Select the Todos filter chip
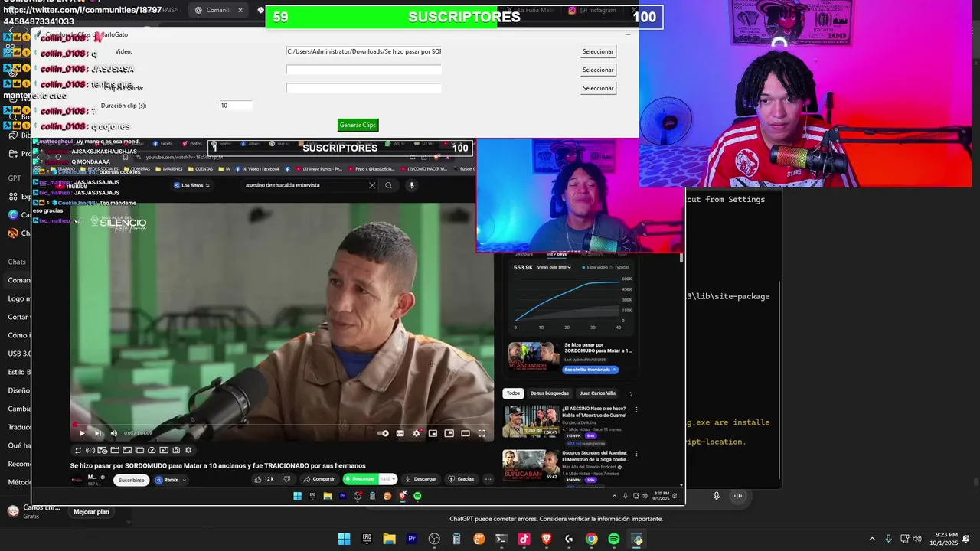 pyautogui.click(x=513, y=393)
